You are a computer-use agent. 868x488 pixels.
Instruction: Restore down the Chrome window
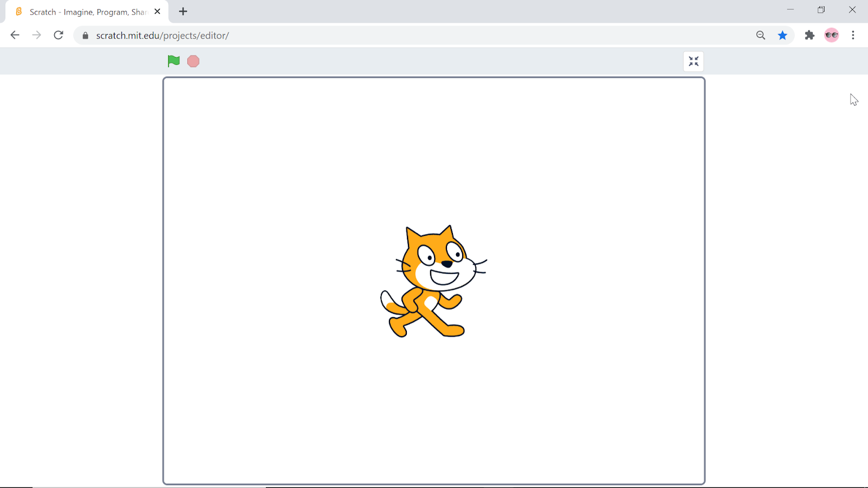click(821, 10)
